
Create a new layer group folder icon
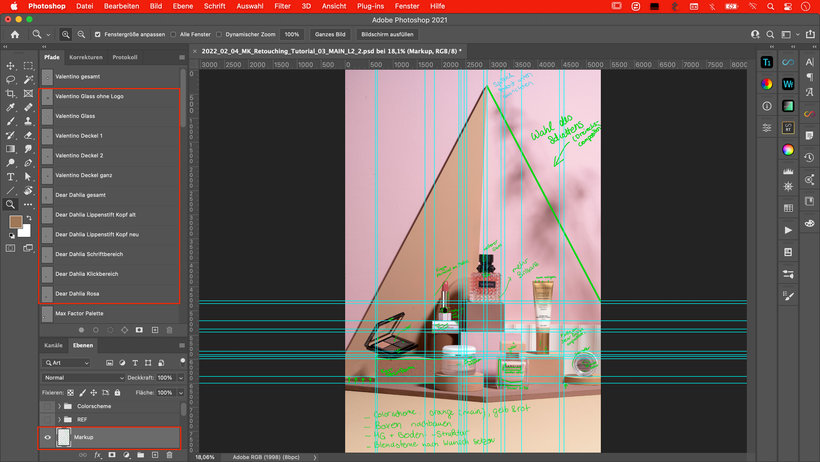pos(141,455)
